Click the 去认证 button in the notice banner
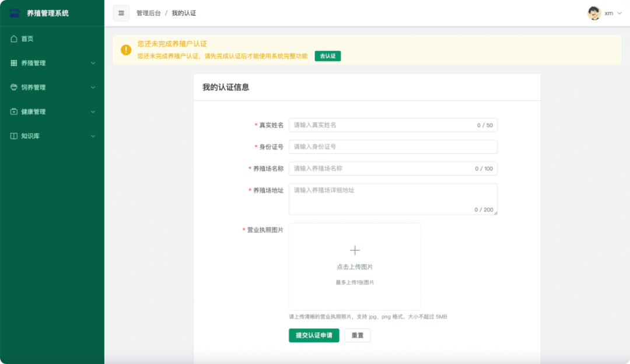 327,57
